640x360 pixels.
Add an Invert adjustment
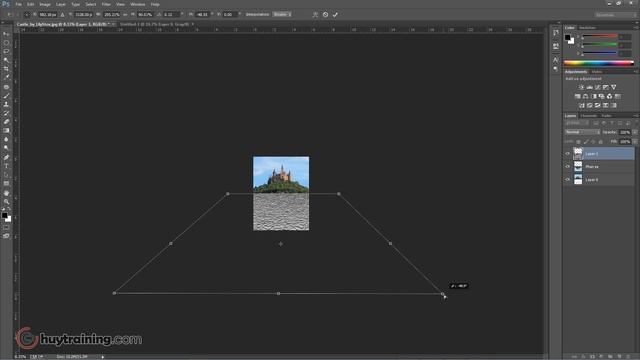click(582, 105)
